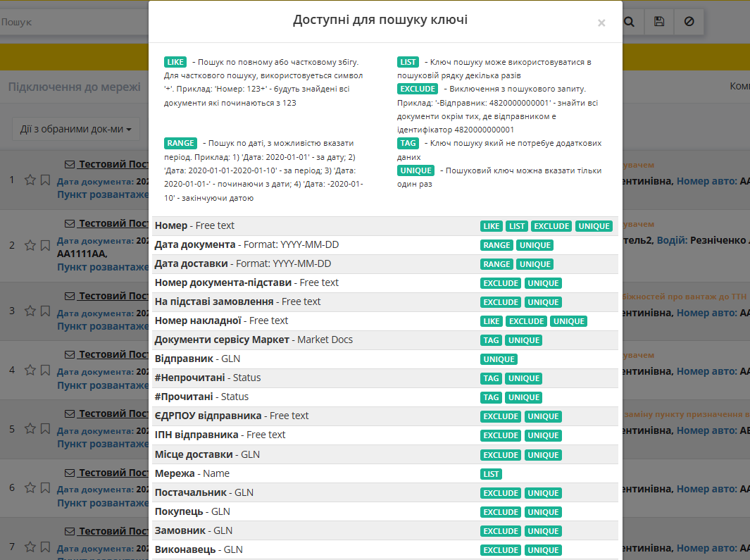
Task: Click the bookmark icon for row 4
Action: (x=45, y=370)
